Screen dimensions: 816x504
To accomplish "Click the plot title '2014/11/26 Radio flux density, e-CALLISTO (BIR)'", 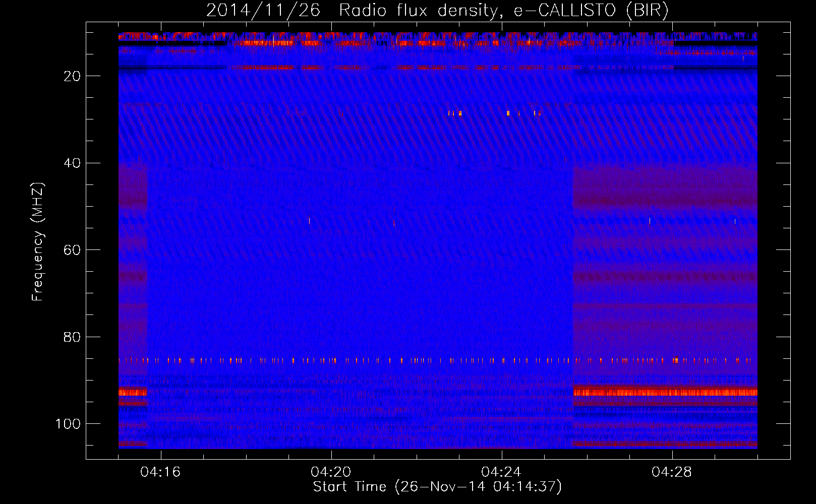I will pos(437,11).
